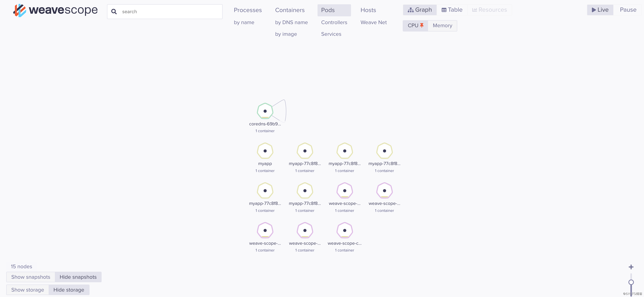Adjust the zoom slider handle
This screenshot has height=297, width=644.
[x=631, y=282]
